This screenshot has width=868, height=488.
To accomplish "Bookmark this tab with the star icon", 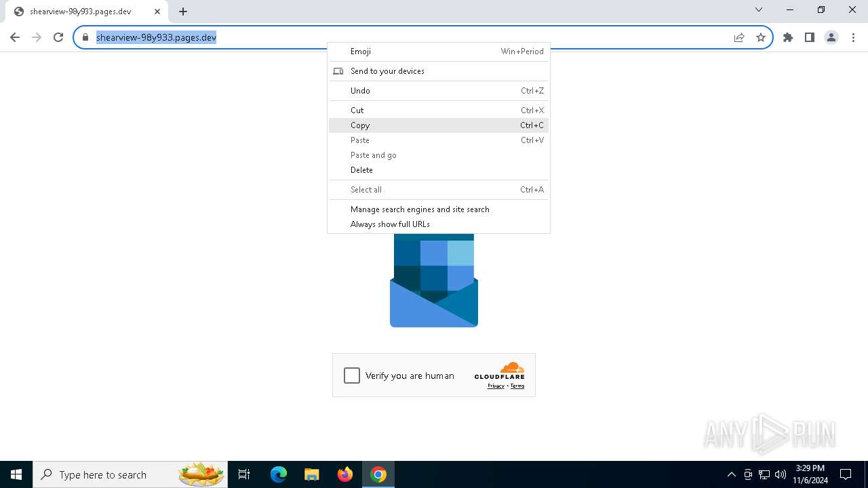I will point(761,37).
